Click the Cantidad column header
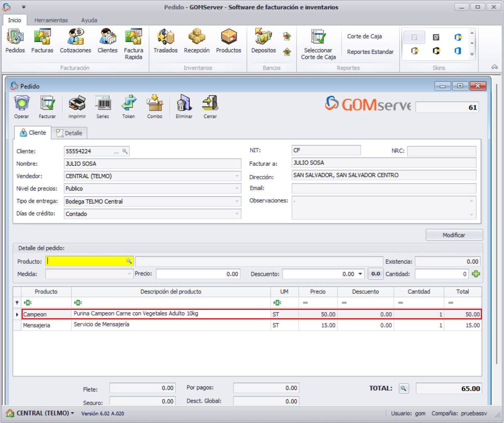 point(419,292)
